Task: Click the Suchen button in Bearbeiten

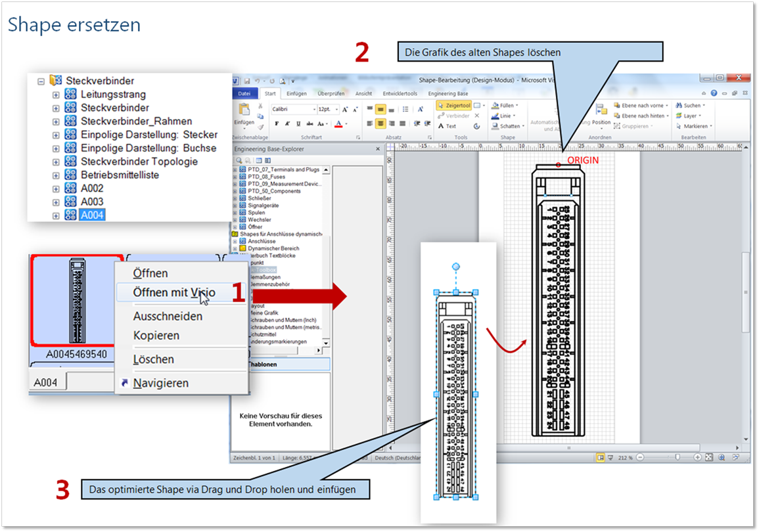Action: 690,106
